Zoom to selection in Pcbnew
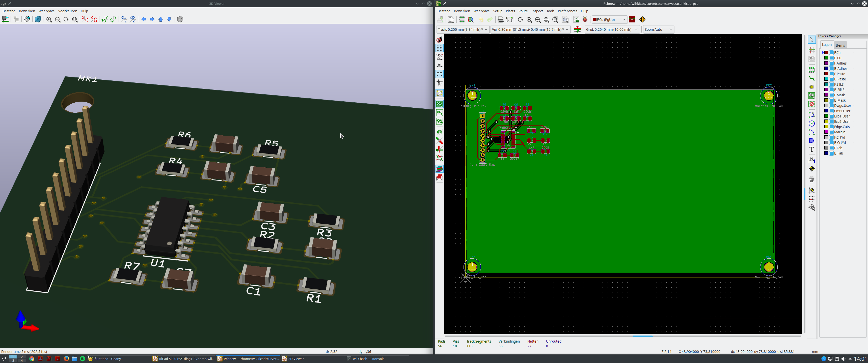The height and width of the screenshot is (363, 868). (x=555, y=19)
